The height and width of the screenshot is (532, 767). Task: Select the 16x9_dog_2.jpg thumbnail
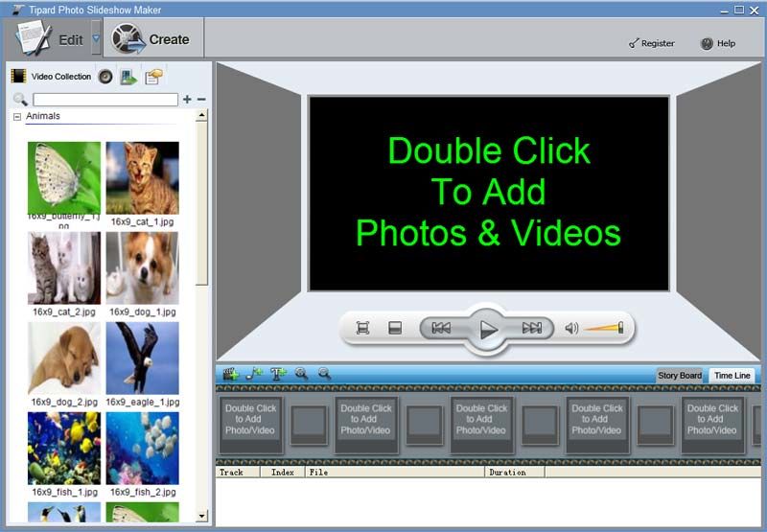click(x=64, y=358)
